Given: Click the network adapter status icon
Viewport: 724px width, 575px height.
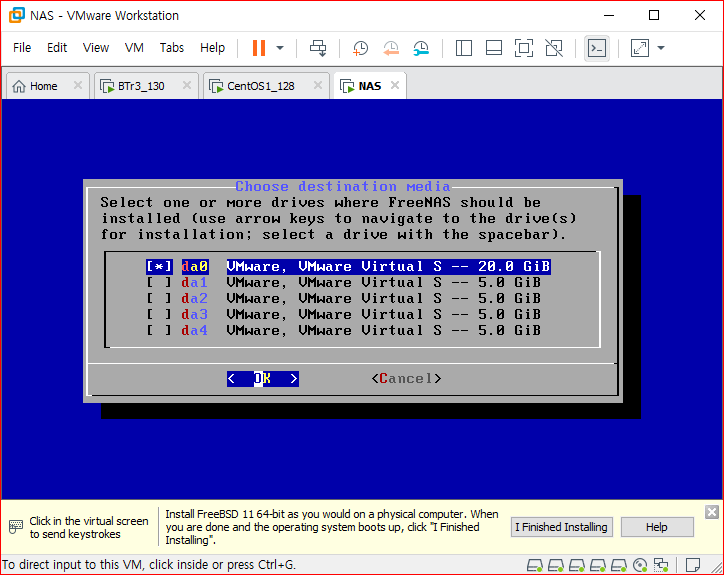Looking at the screenshot, I should pos(661,565).
